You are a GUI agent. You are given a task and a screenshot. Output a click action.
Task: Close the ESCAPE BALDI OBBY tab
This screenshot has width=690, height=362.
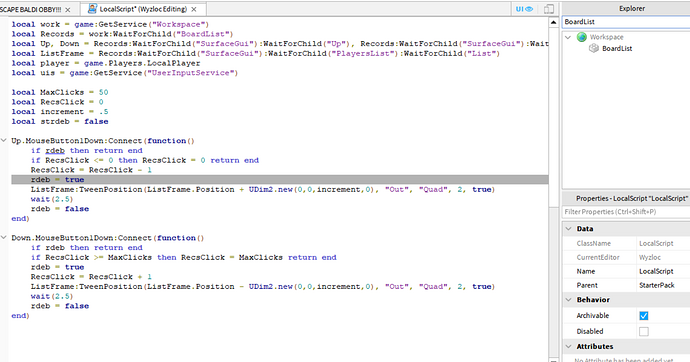(67, 9)
